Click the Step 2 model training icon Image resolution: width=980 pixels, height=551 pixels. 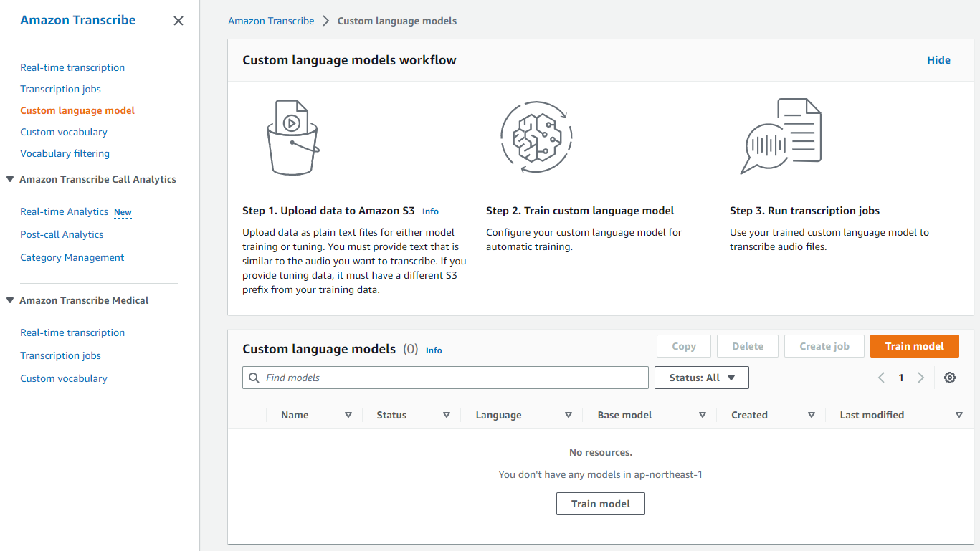[x=536, y=137]
